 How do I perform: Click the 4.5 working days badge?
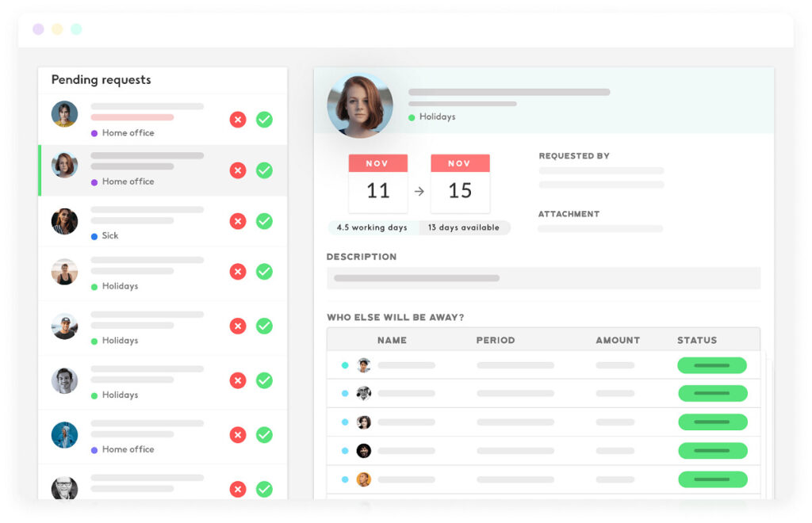371,227
